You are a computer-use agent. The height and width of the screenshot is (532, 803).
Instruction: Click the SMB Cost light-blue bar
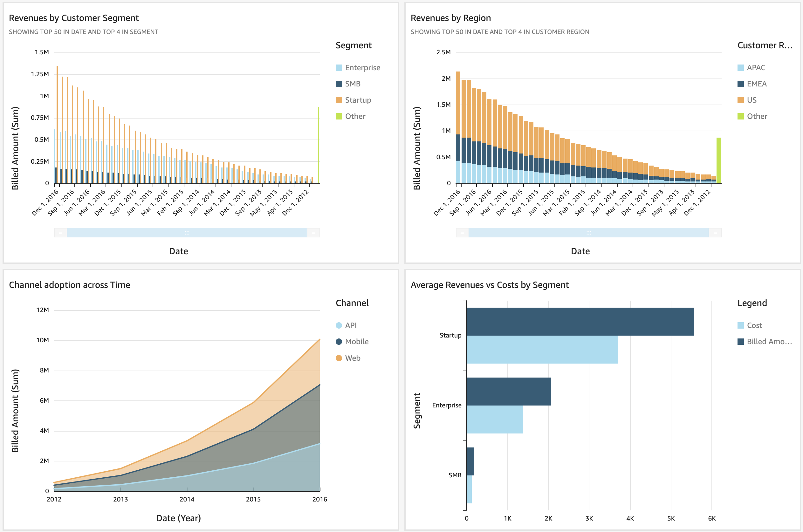pos(469,490)
